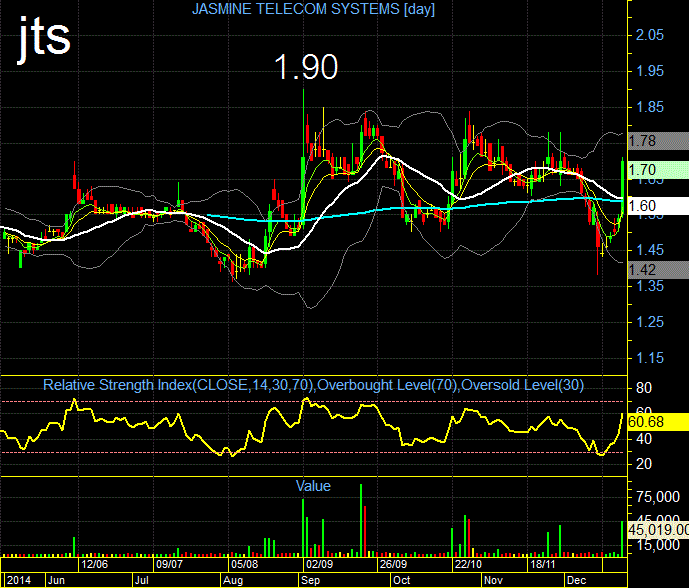Click the 1.25 price axis value

650,322
